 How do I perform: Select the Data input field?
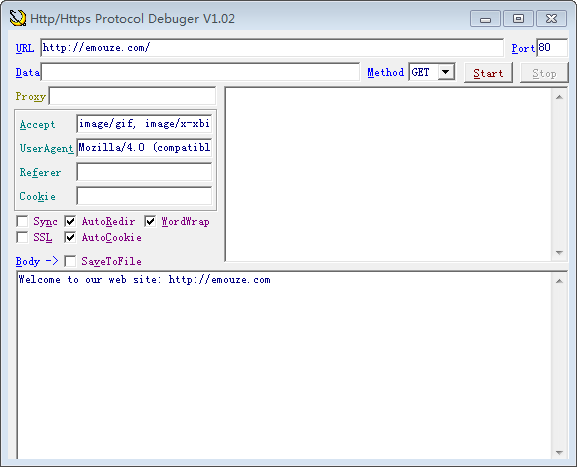tap(200, 72)
